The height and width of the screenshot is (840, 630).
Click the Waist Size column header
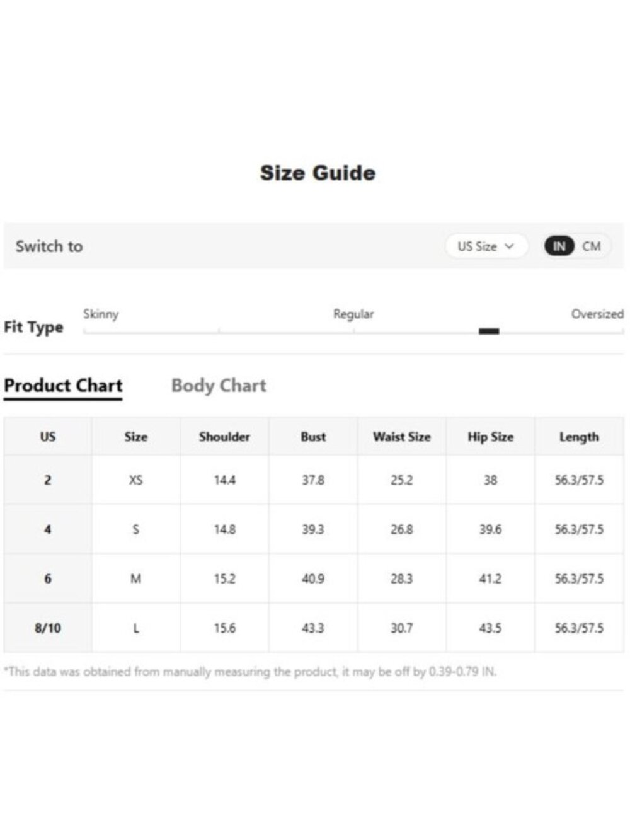pyautogui.click(x=402, y=437)
